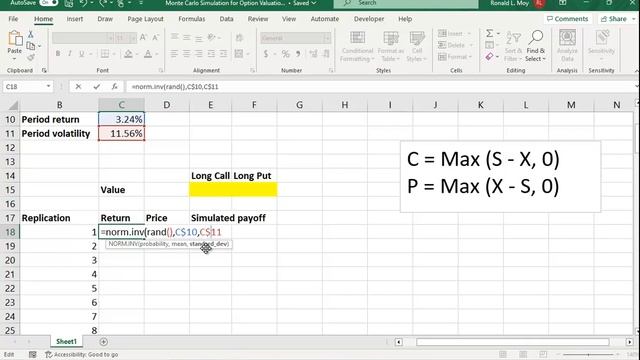Open the font name dropdown

coord(110,38)
